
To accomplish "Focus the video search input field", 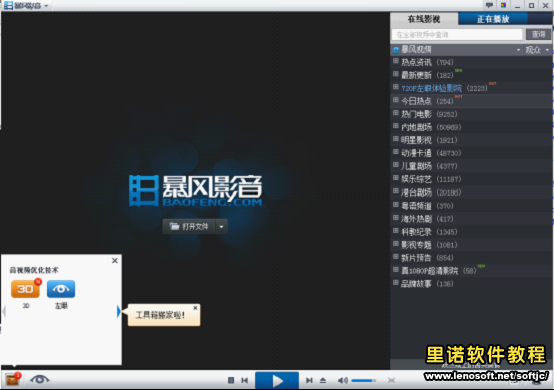I will point(457,34).
